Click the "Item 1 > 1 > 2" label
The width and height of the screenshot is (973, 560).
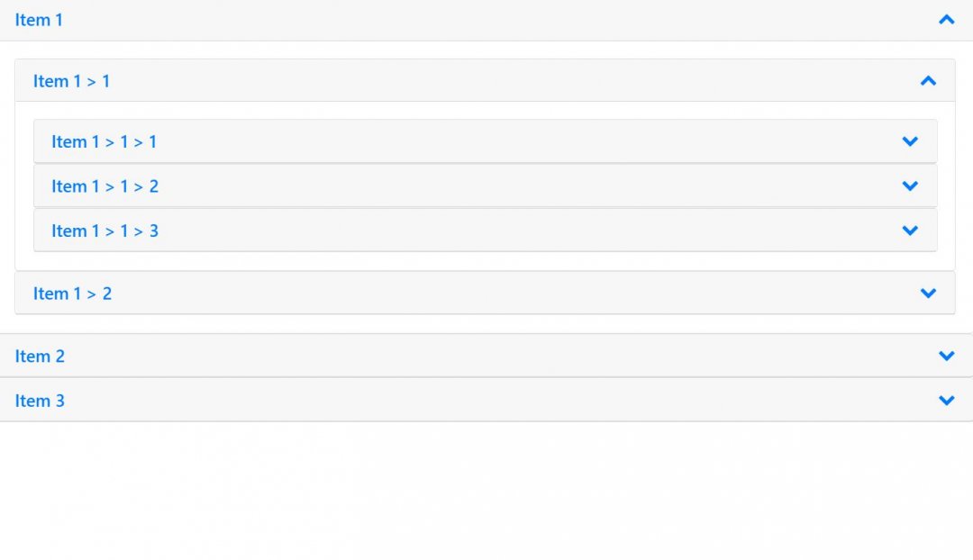click(105, 186)
